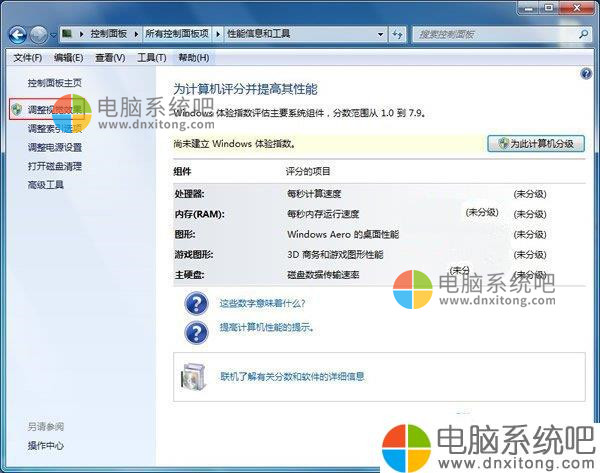Open 调整电源设置 in the left sidebar
Screen dimensions: 600x473
pyautogui.click(x=55, y=147)
